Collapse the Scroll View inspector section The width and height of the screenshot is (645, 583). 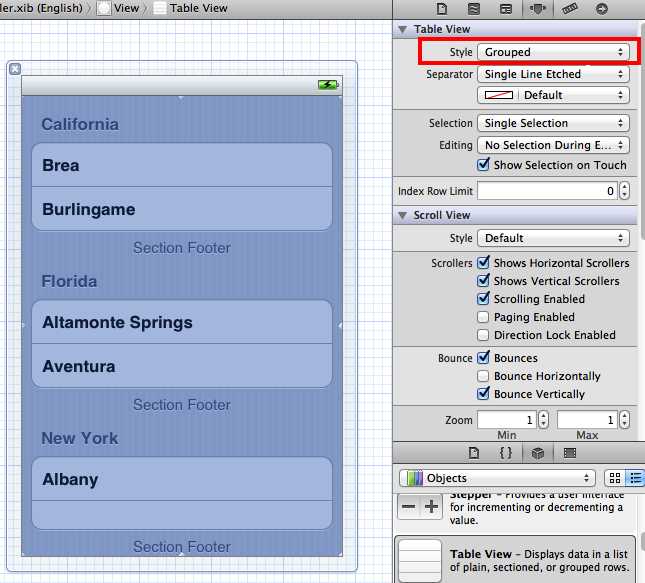(x=403, y=215)
